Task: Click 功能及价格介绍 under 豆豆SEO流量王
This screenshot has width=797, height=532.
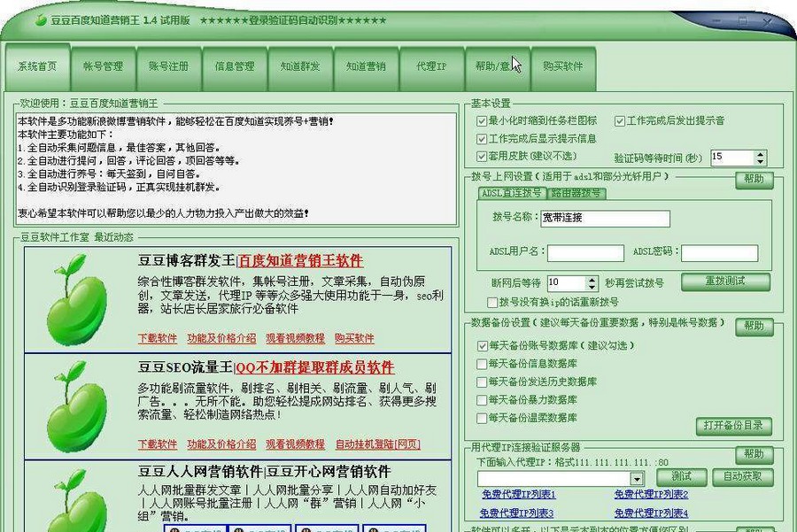Action: 221,444
